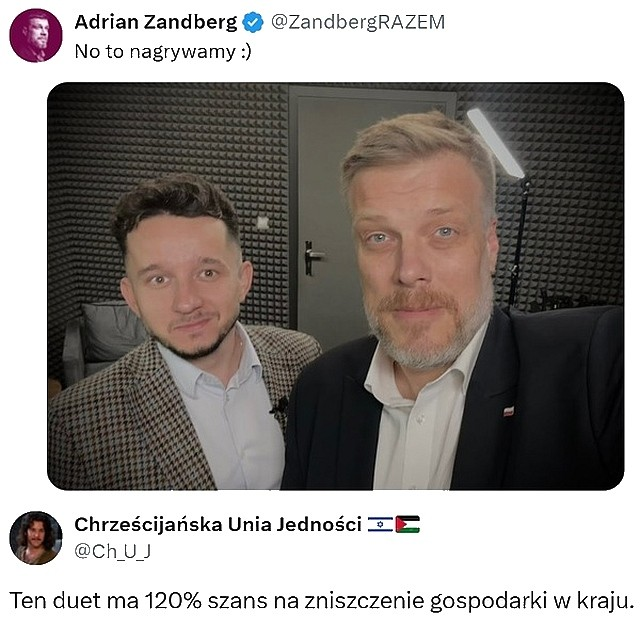Open the Chrześcijańska Unia Jedności avatar
640x624 pixels.
click(36, 538)
